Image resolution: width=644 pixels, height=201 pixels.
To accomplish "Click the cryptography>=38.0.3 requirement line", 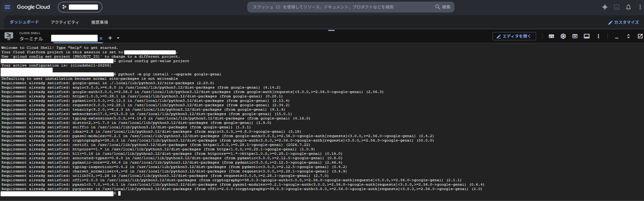I will tap(218, 140).
